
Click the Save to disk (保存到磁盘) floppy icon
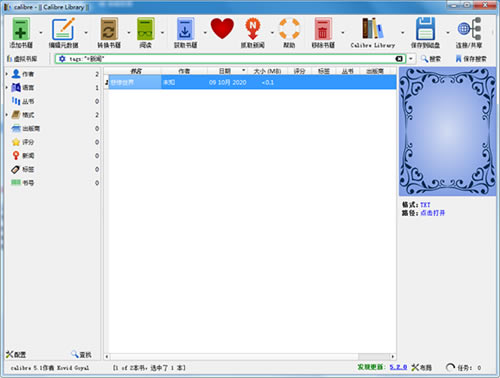click(425, 33)
